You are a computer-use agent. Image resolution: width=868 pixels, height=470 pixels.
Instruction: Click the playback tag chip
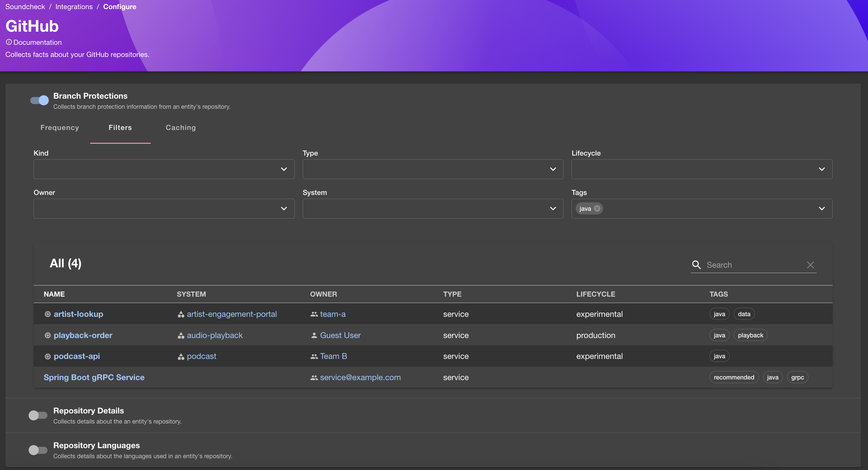pyautogui.click(x=750, y=335)
